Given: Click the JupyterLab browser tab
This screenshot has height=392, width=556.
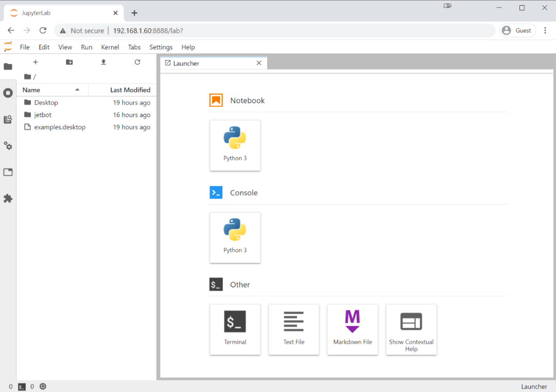Looking at the screenshot, I should (x=64, y=13).
